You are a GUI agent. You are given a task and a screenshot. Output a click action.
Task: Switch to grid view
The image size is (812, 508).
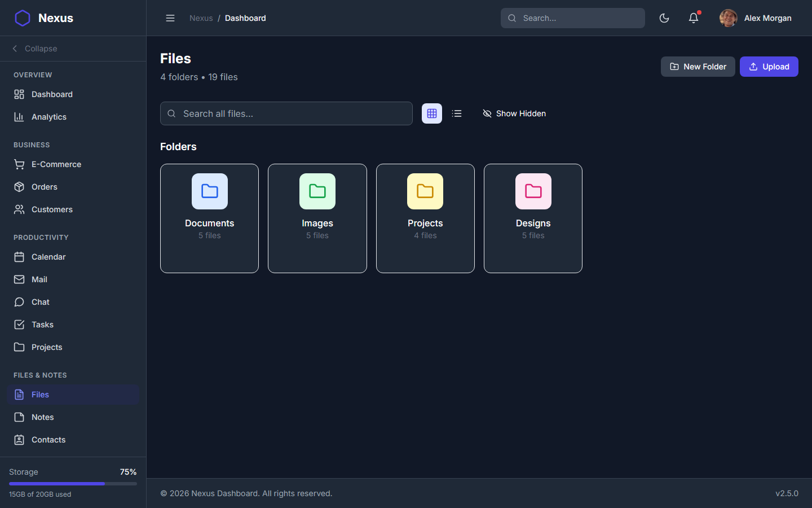432,113
